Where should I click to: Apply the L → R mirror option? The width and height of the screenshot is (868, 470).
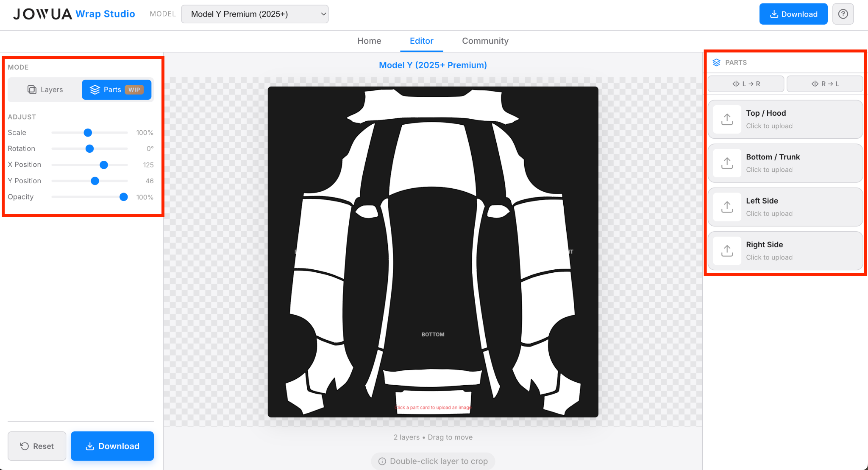[746, 84]
